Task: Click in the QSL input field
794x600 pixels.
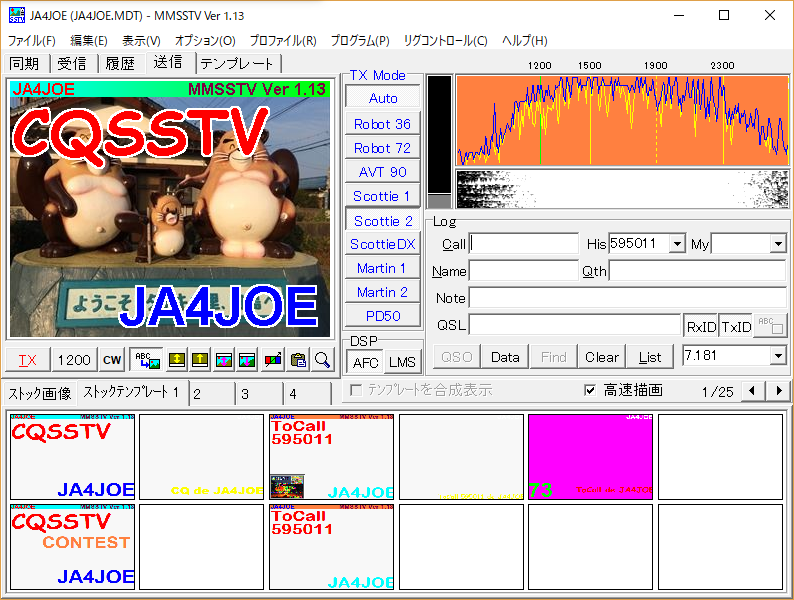Action: [575, 325]
